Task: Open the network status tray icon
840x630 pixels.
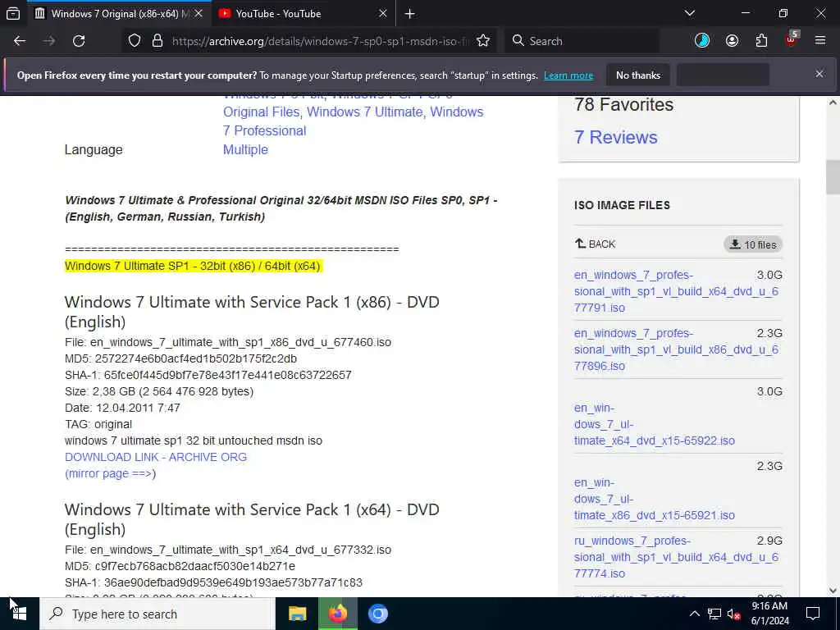Action: pyautogui.click(x=714, y=614)
